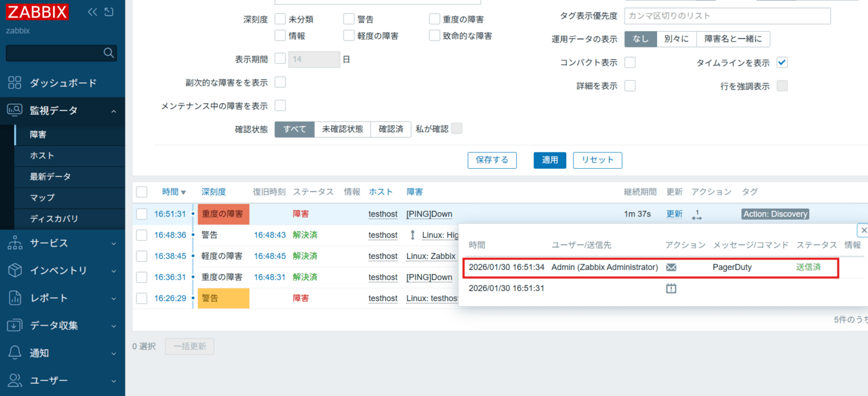Check the 致命的な障害 severity checkbox
Viewport: 868px width, 396px height.
[x=435, y=35]
